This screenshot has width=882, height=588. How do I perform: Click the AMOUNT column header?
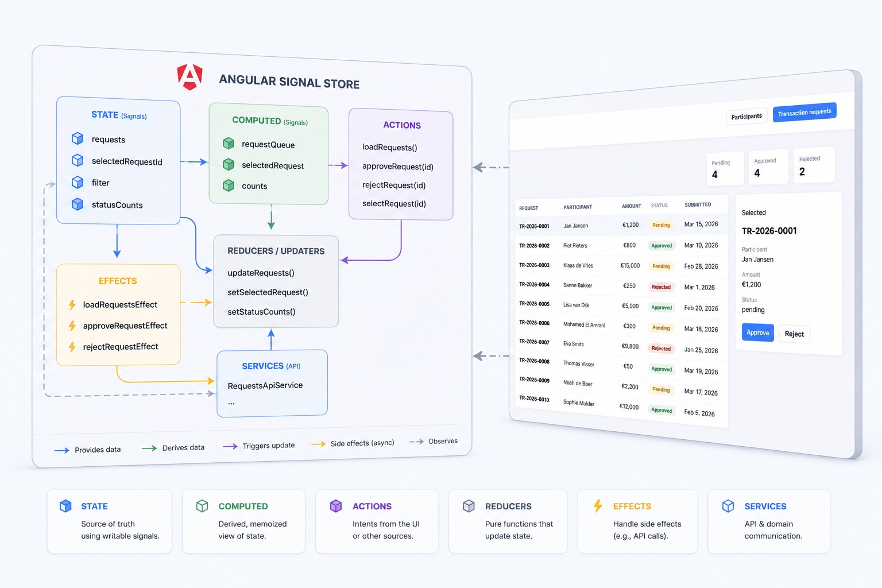click(x=632, y=206)
